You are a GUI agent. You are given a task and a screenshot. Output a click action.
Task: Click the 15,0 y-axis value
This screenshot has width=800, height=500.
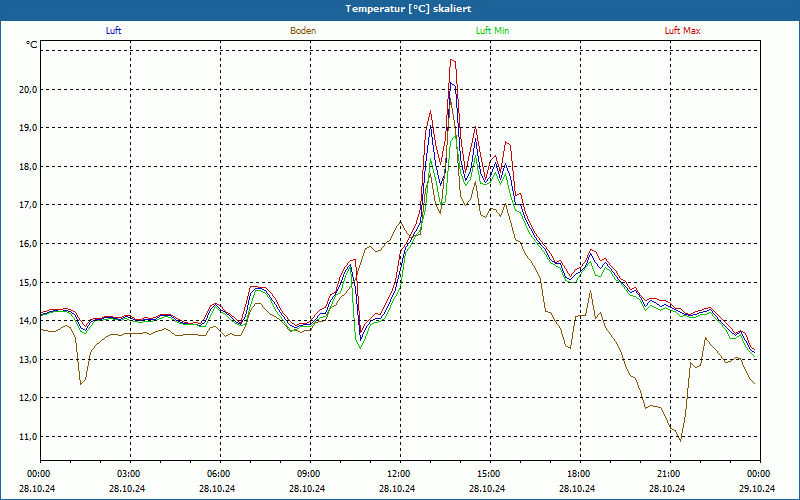click(x=29, y=282)
